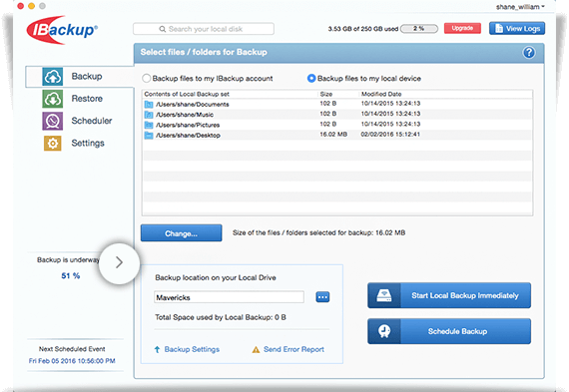Click the Fri Feb 05 2016 scheduled event
Screen dimensions: 569x392
tap(72, 361)
